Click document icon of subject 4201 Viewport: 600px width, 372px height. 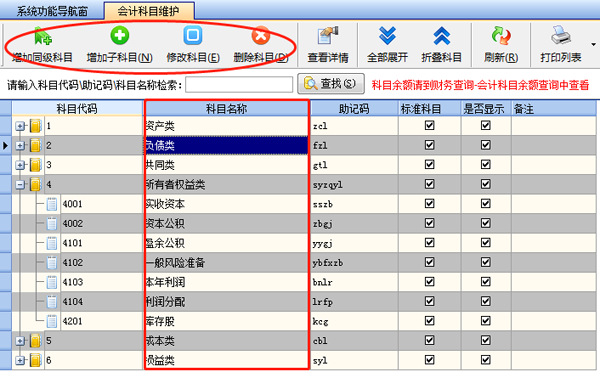(52, 321)
